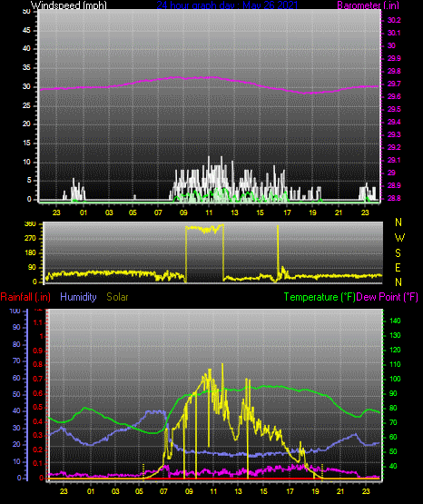Click the 20 value on the humidity axis
The height and width of the screenshot is (504, 423).
pos(16,445)
